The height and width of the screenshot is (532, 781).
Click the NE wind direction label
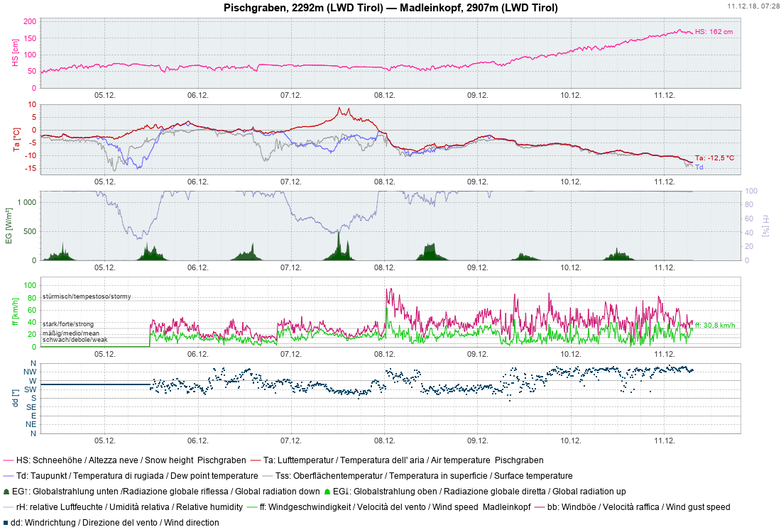pos(31,424)
